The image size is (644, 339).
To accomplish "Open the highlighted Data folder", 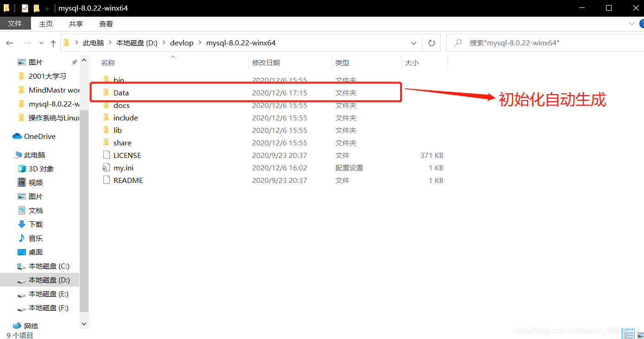I will [121, 92].
